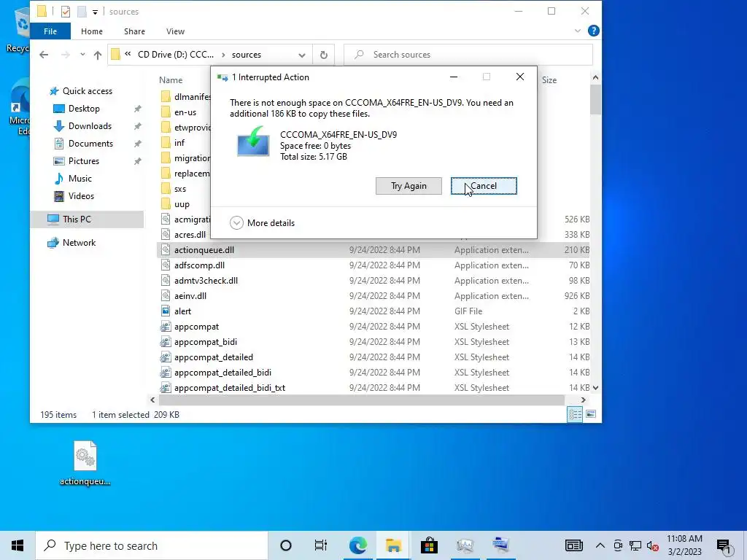747x560 pixels.
Task: Open Videos in the navigation pane
Action: point(81,196)
